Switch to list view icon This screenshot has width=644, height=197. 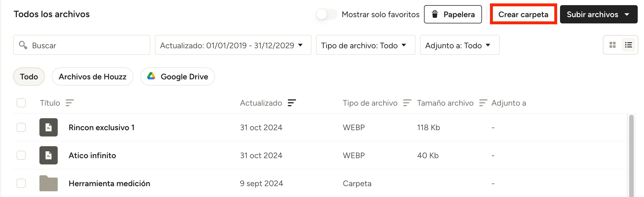[628, 45]
